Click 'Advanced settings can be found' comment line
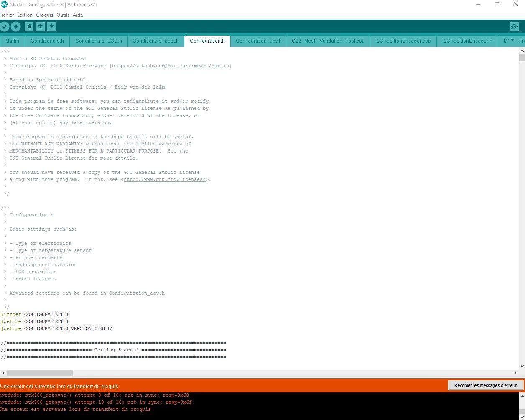 [84, 293]
